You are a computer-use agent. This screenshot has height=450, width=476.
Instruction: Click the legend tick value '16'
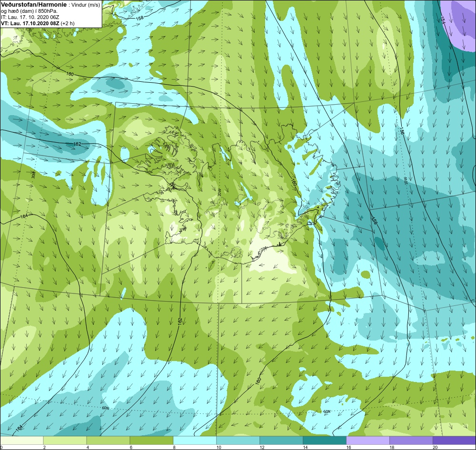pyautogui.click(x=348, y=447)
